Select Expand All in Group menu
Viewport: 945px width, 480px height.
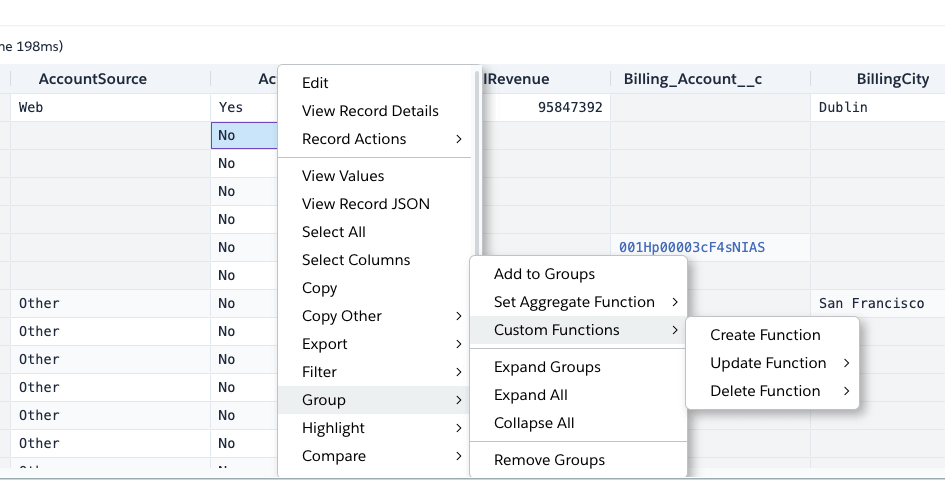[530, 395]
